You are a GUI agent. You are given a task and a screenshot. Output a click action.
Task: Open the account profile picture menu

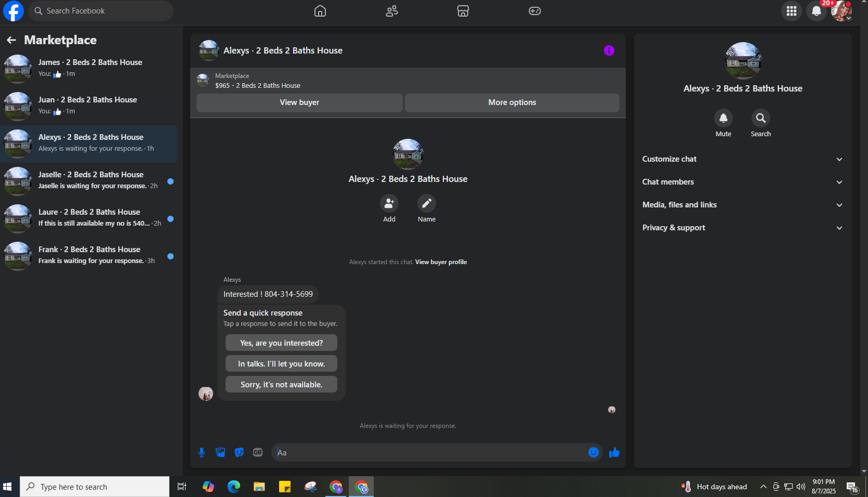tap(841, 11)
